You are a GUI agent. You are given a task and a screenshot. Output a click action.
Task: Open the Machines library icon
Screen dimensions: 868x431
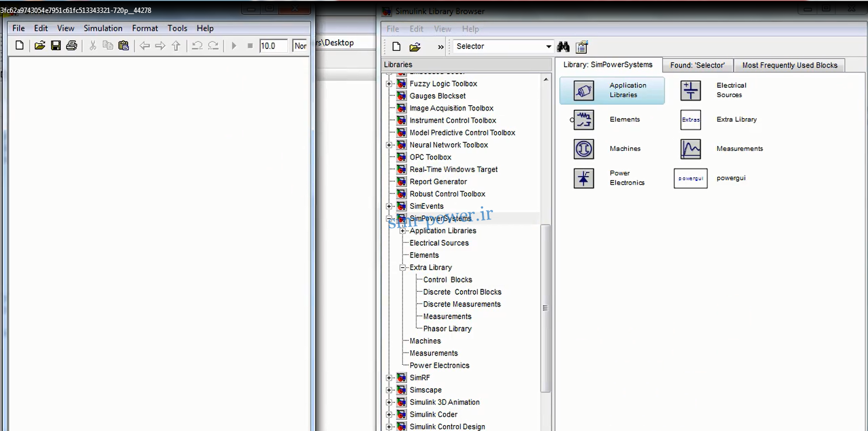point(584,149)
